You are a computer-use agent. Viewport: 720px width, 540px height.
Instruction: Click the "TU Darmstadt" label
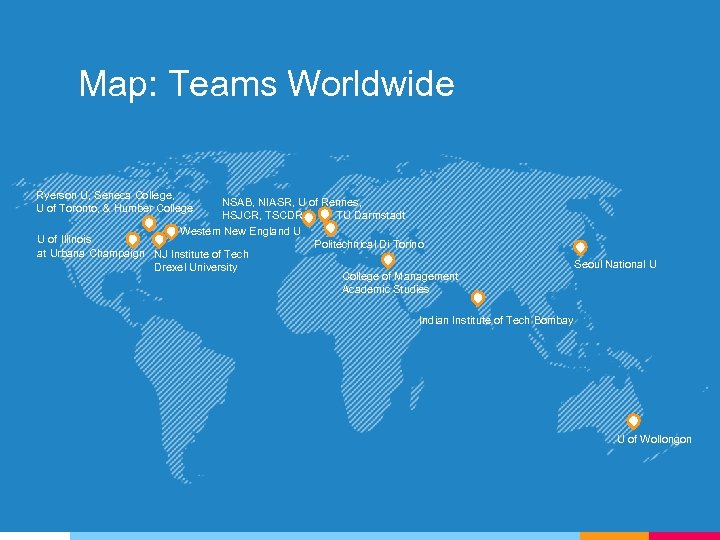pyautogui.click(x=371, y=215)
